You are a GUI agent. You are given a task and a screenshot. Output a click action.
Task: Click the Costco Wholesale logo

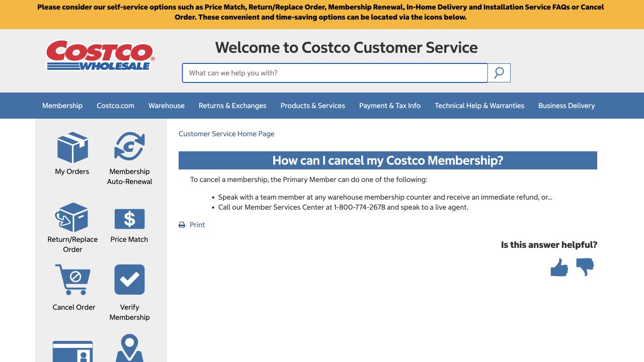pos(101,55)
